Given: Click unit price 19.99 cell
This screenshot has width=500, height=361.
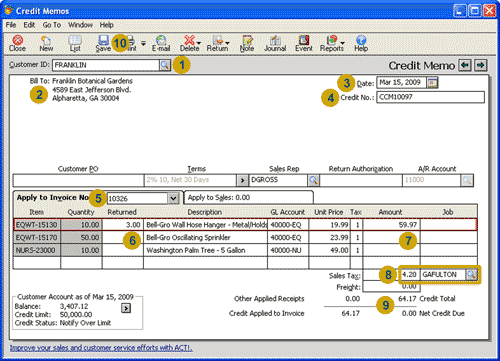Looking at the screenshot, I should click(x=329, y=225).
